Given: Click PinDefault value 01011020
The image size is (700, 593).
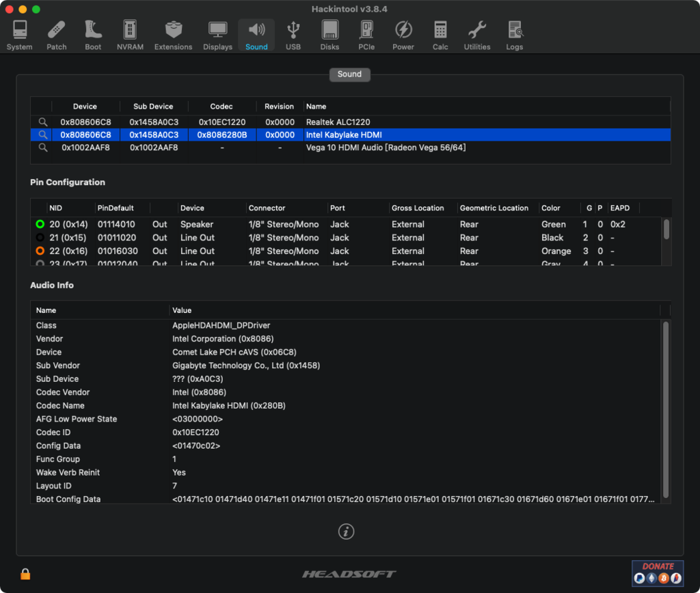Looking at the screenshot, I should (117, 237).
